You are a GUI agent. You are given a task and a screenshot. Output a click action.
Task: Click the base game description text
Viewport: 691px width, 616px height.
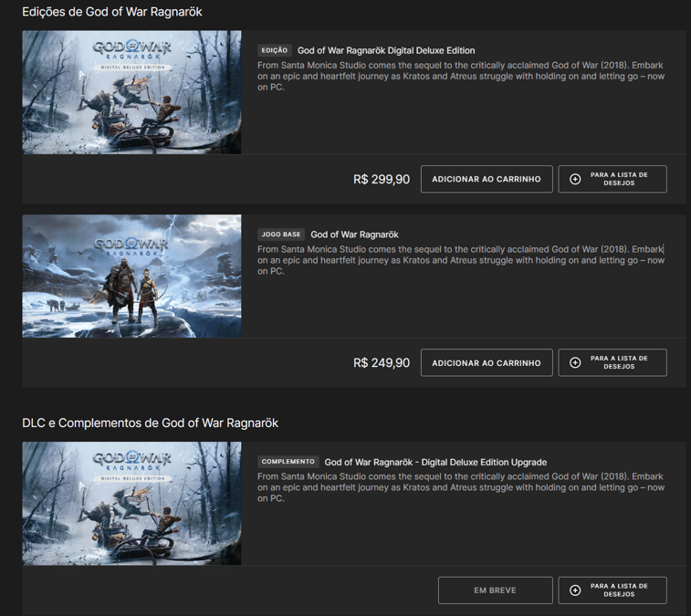pyautogui.click(x=461, y=260)
